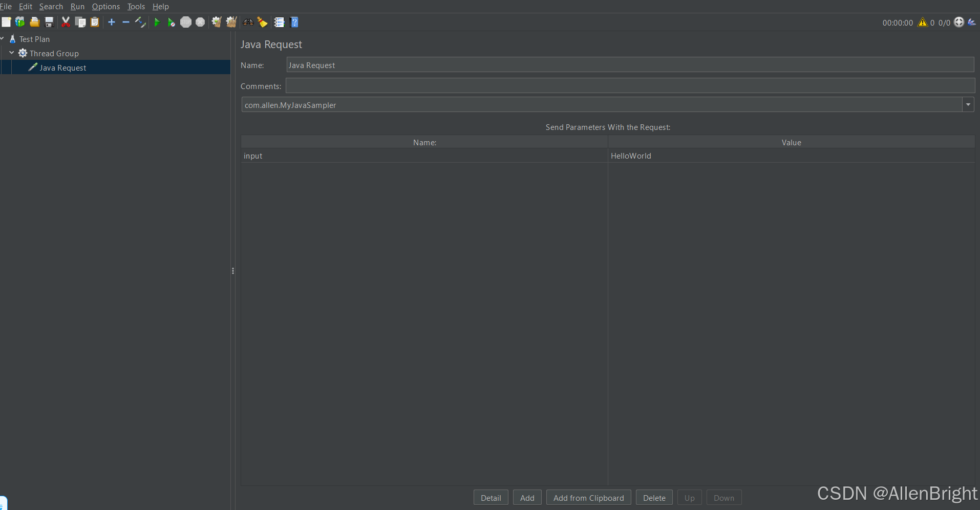Open help with question mark icon
The width and height of the screenshot is (980, 510).
tap(294, 22)
